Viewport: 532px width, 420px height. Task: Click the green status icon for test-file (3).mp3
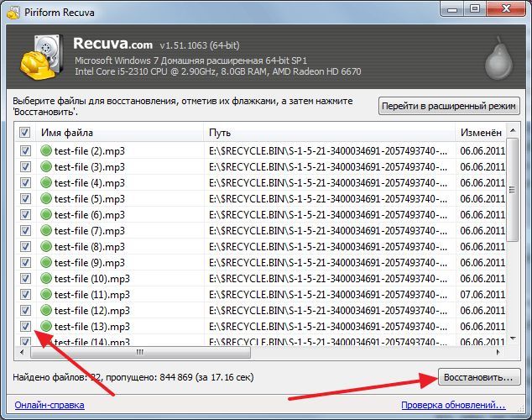point(46,166)
